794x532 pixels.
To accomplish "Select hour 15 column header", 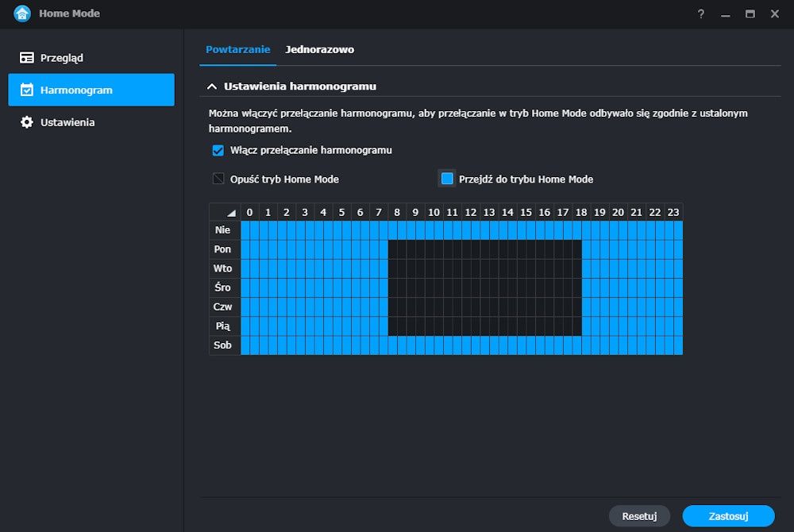I will click(526, 212).
